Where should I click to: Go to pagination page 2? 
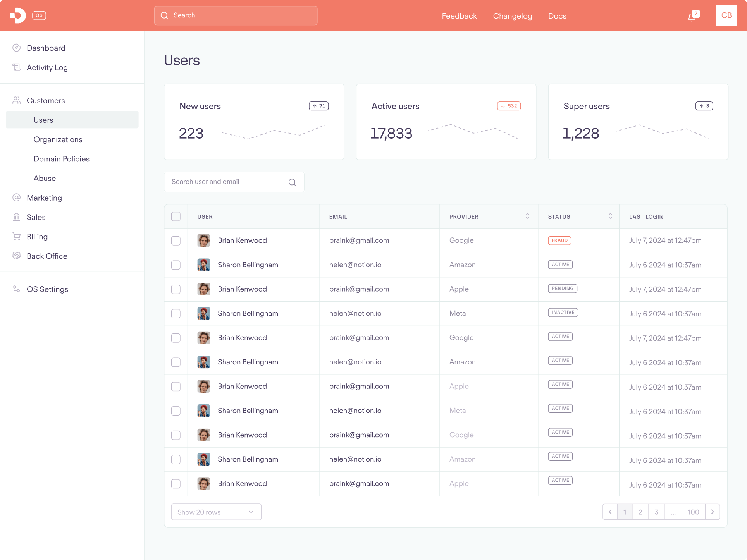pos(640,512)
